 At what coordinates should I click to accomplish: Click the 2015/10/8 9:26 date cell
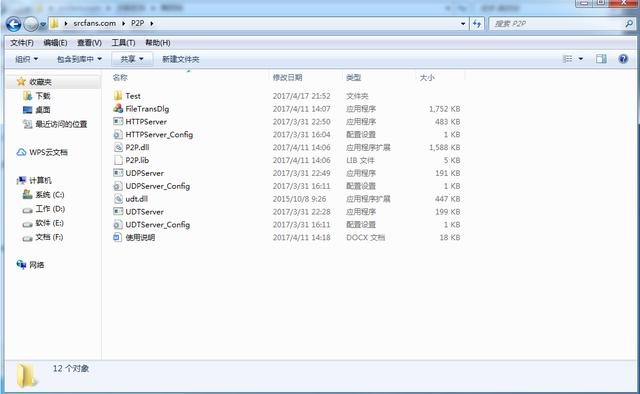pyautogui.click(x=299, y=199)
